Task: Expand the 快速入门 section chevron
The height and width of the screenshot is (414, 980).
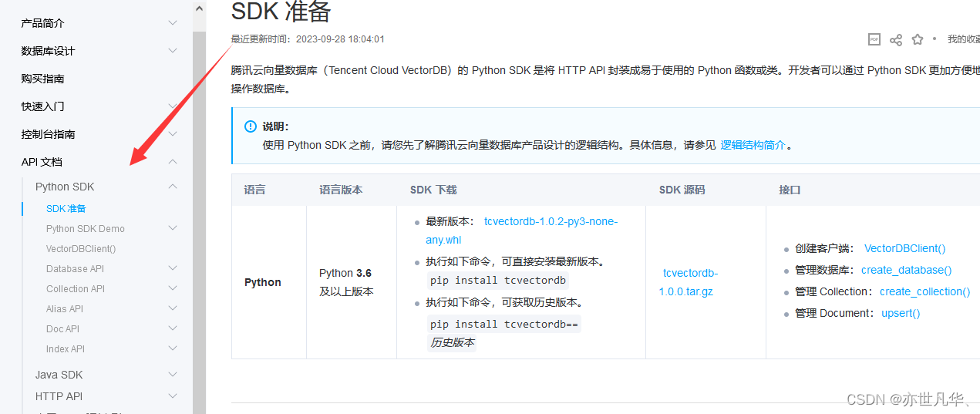Action: pyautogui.click(x=173, y=106)
